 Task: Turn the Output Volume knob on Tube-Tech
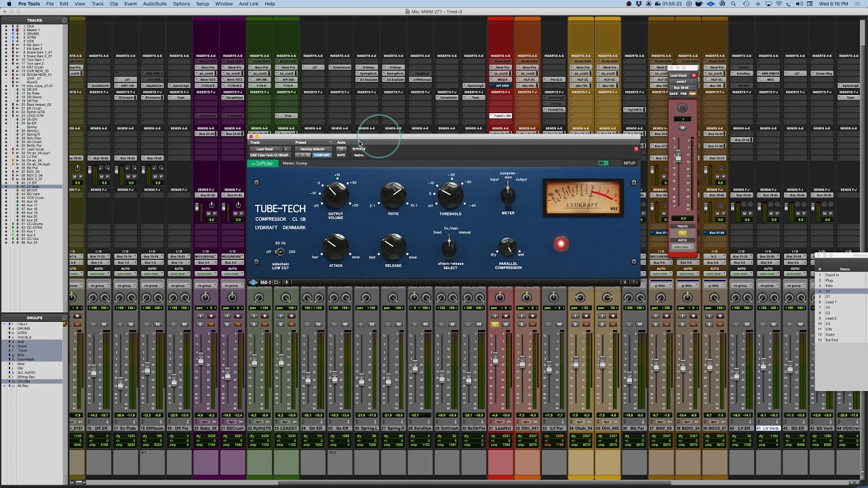tap(334, 195)
